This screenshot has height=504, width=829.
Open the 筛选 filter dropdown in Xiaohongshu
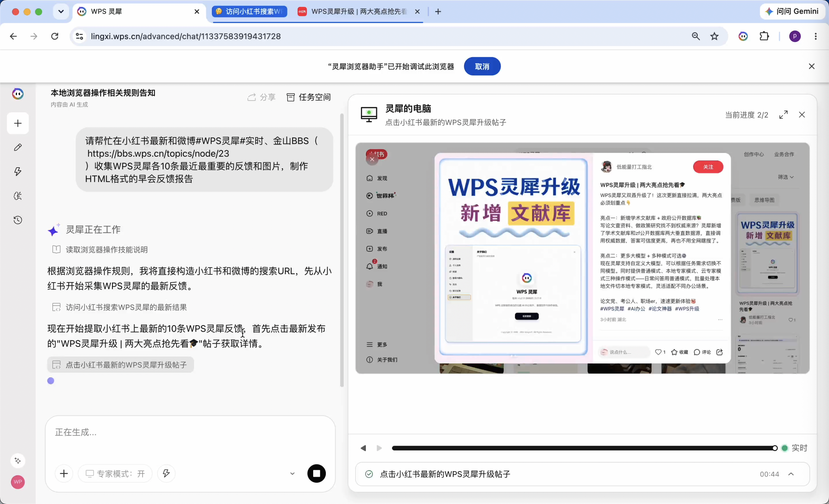(786, 177)
